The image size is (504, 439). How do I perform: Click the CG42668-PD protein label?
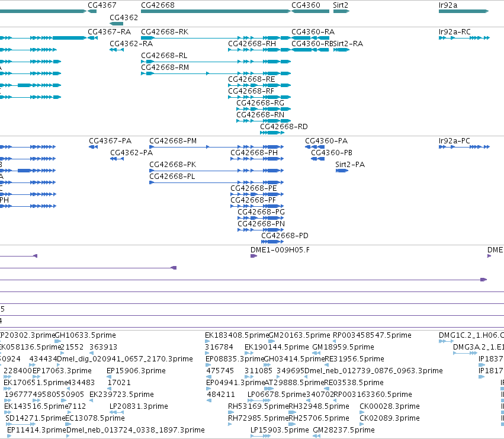285,236
